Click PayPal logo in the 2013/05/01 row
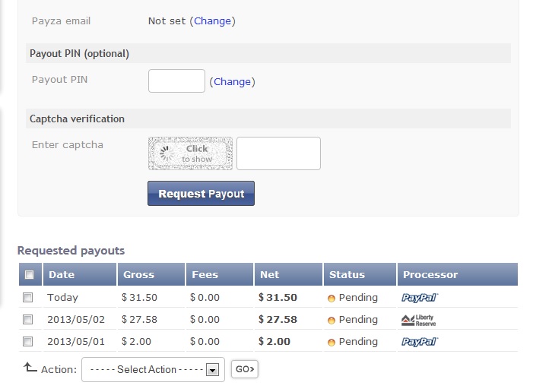533x392 pixels. [x=420, y=342]
